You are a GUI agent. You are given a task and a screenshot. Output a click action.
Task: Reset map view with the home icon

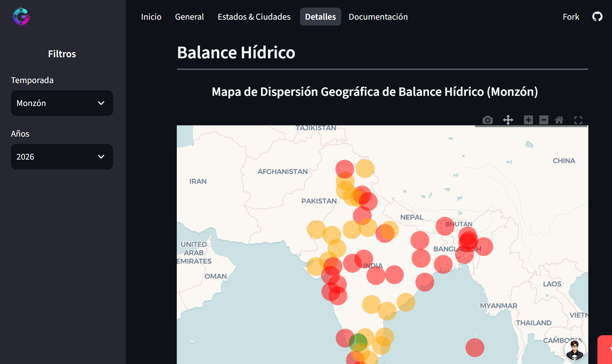(559, 120)
